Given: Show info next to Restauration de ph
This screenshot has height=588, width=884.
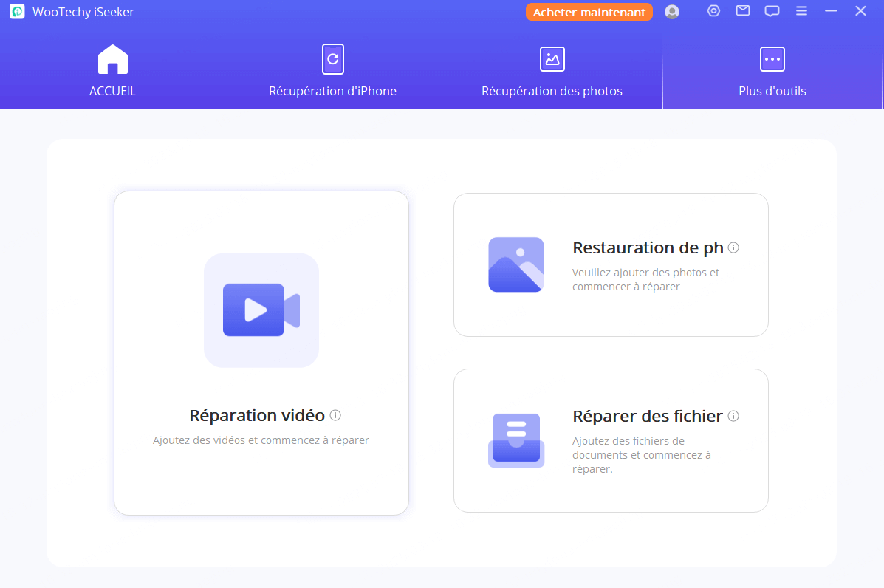Looking at the screenshot, I should click(733, 247).
